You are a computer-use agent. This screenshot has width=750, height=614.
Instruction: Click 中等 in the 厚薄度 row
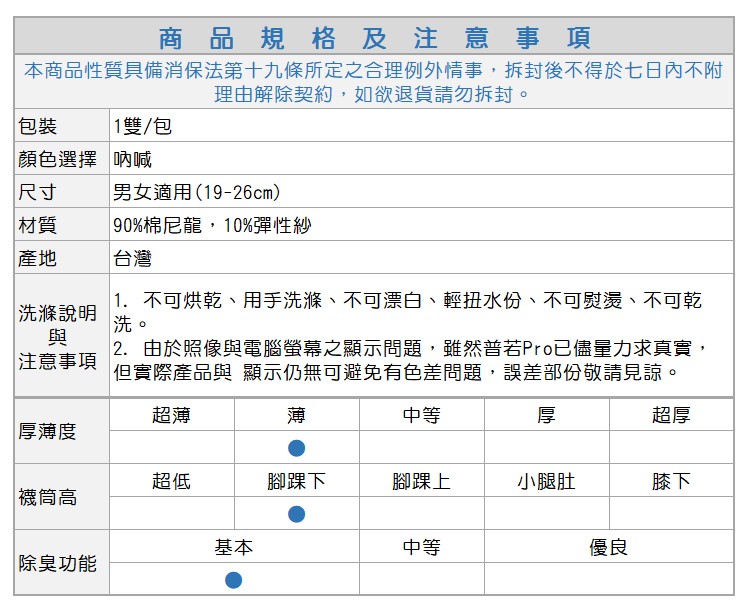point(421,415)
